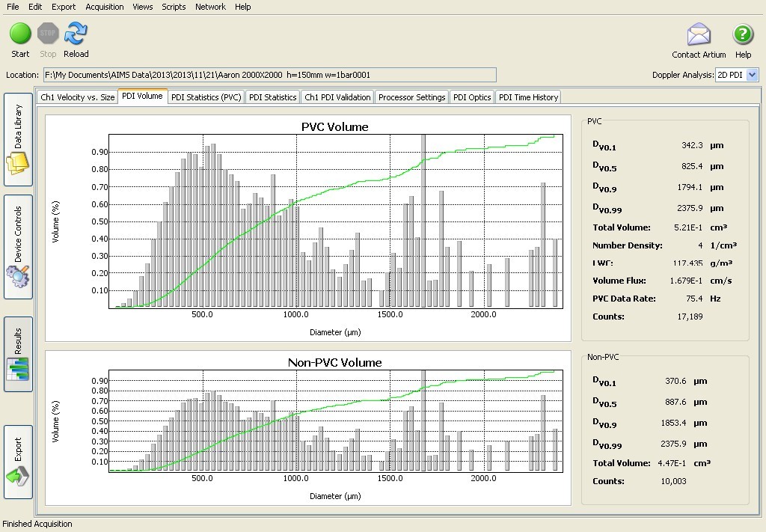Open the Acquisition menu
The image size is (766, 532).
coord(105,7)
